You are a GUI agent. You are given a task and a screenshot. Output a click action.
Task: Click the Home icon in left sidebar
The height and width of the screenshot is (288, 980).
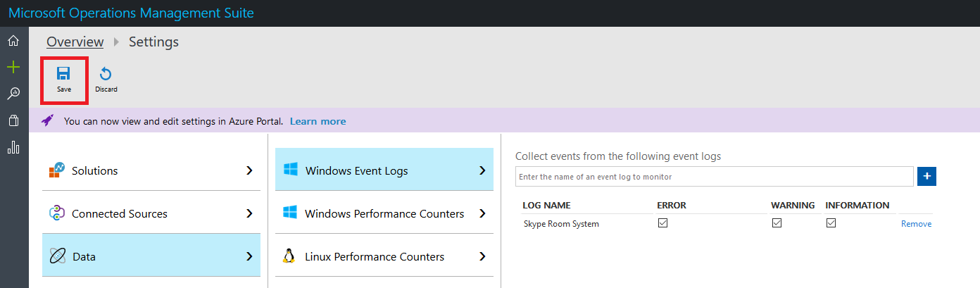(13, 41)
